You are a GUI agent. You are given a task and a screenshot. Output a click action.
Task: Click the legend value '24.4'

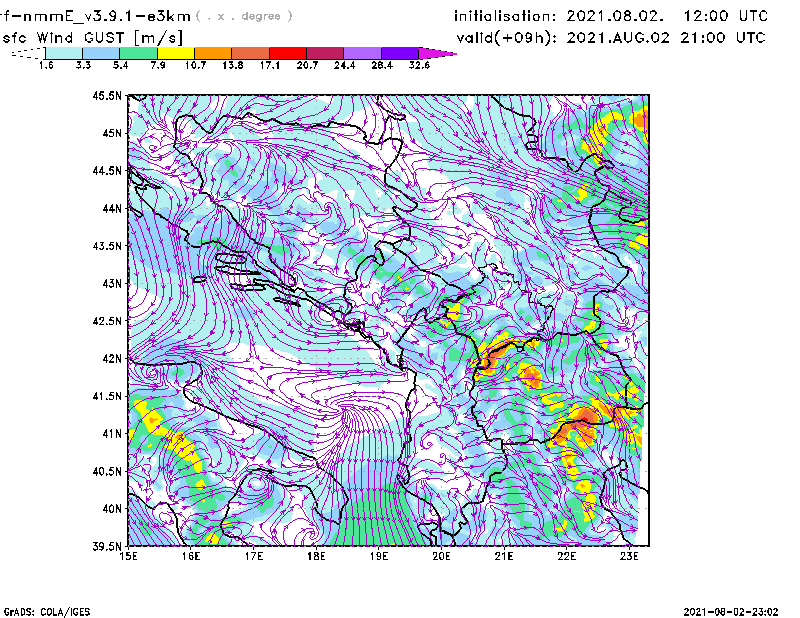tap(344, 65)
